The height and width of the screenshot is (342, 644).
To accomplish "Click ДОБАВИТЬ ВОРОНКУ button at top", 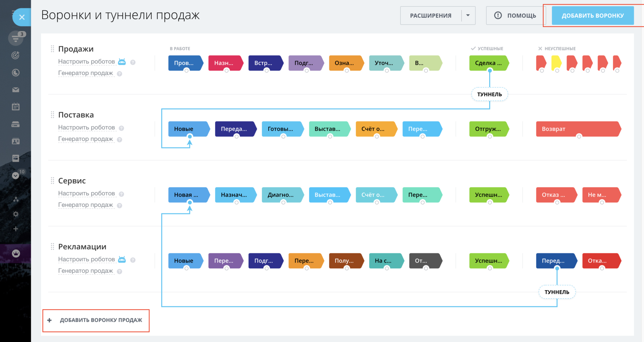I will [x=593, y=16].
